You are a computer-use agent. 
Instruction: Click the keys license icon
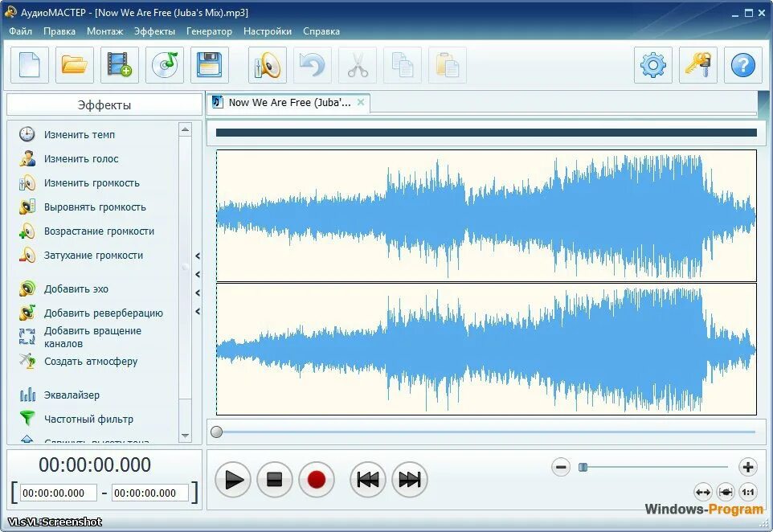698,65
